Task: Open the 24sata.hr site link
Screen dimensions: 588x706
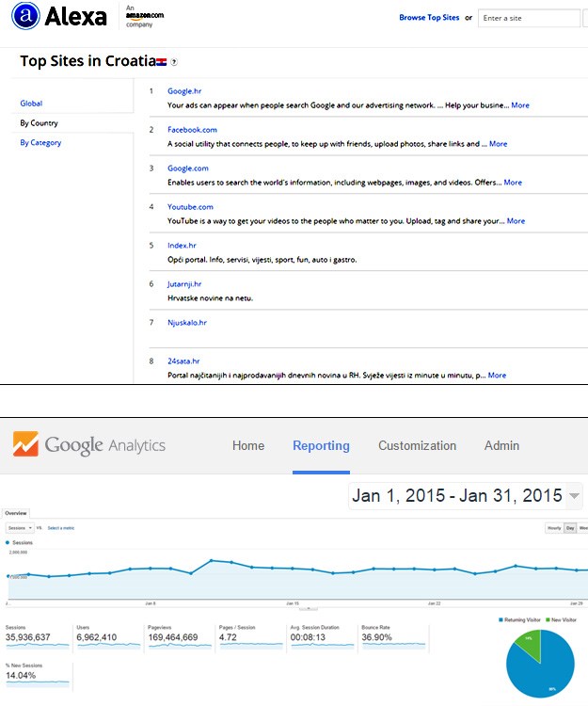Action: (x=183, y=361)
